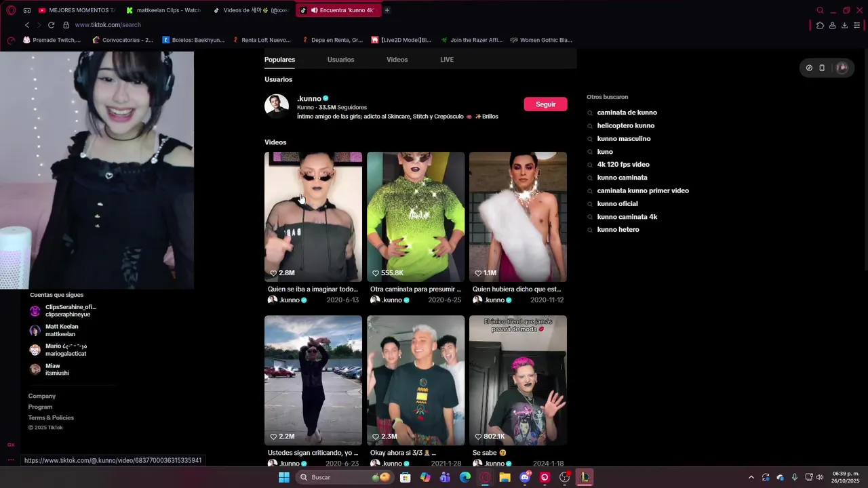Open the GX Corner sidebar icon
The image size is (868, 488).
[11, 445]
